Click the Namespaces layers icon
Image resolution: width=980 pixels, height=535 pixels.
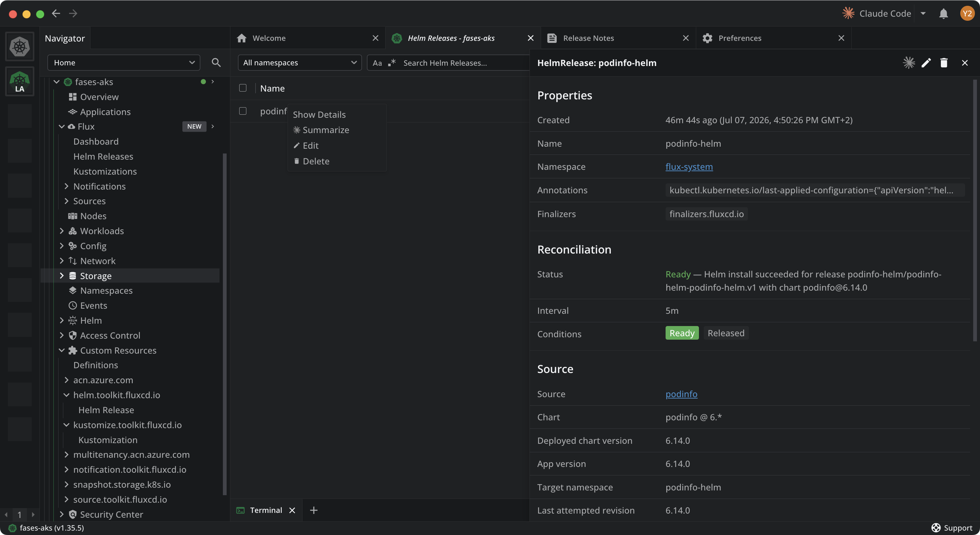point(72,291)
